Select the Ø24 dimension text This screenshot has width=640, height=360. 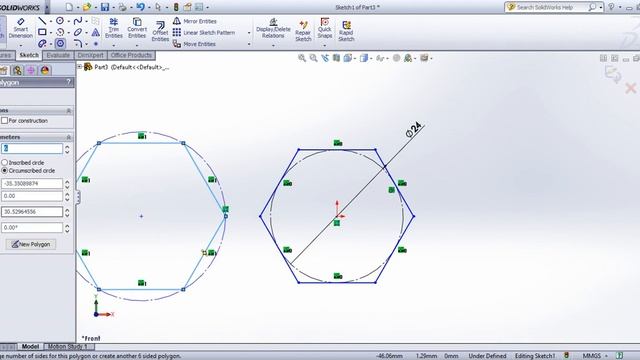(x=414, y=130)
